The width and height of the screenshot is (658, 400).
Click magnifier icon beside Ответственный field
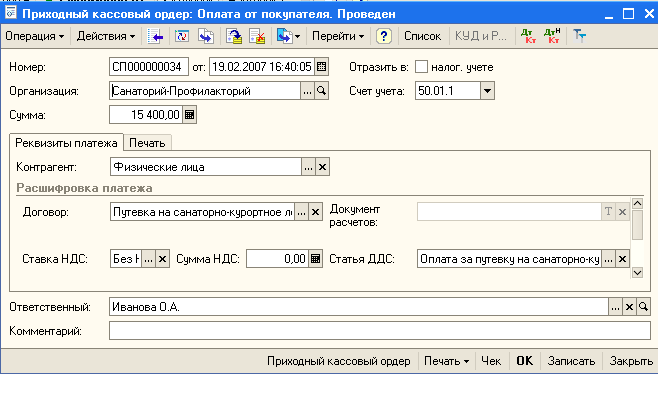point(644,307)
